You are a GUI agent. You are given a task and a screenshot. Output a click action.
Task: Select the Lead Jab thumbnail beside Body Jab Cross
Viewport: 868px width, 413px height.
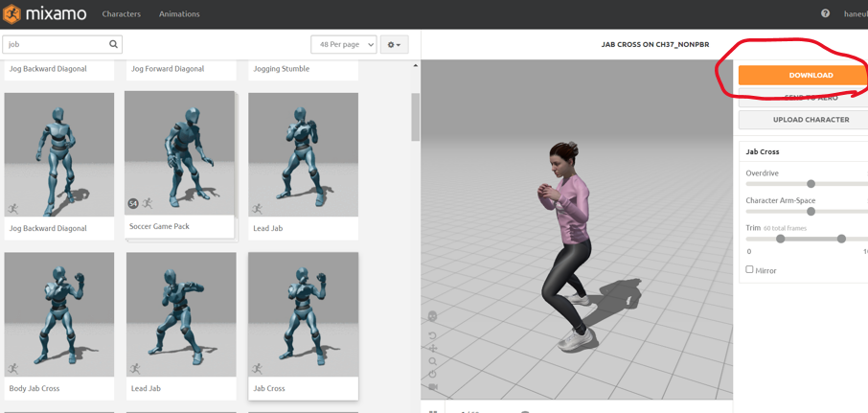pos(181,314)
